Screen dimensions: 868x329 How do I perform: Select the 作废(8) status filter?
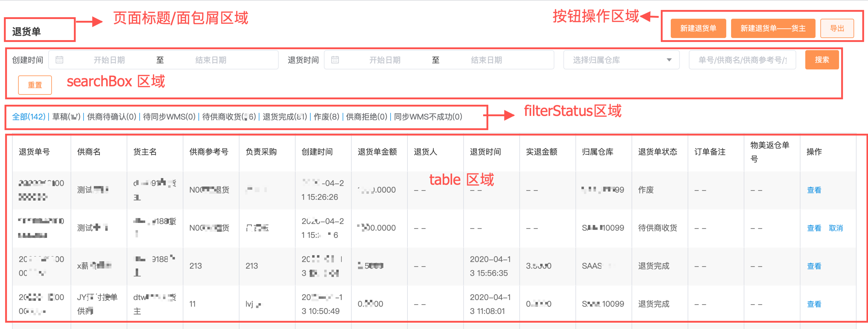click(x=326, y=117)
